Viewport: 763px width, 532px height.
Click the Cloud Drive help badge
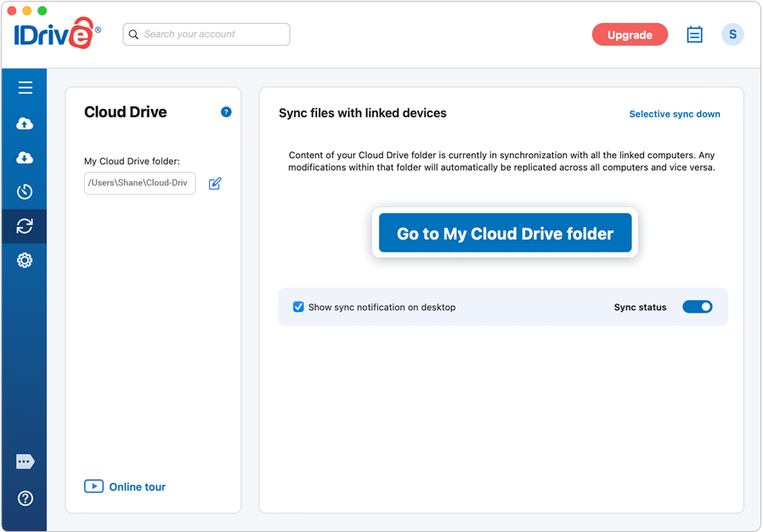point(226,111)
